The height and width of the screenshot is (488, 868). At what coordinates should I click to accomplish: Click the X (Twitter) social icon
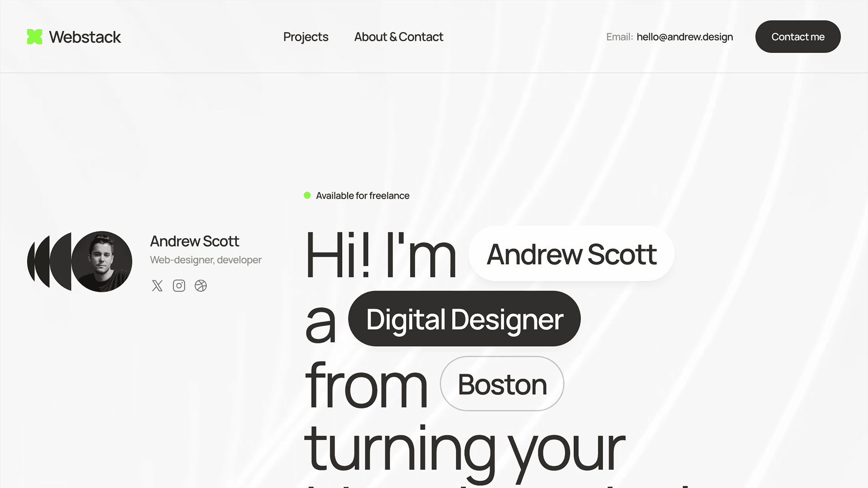(x=157, y=286)
